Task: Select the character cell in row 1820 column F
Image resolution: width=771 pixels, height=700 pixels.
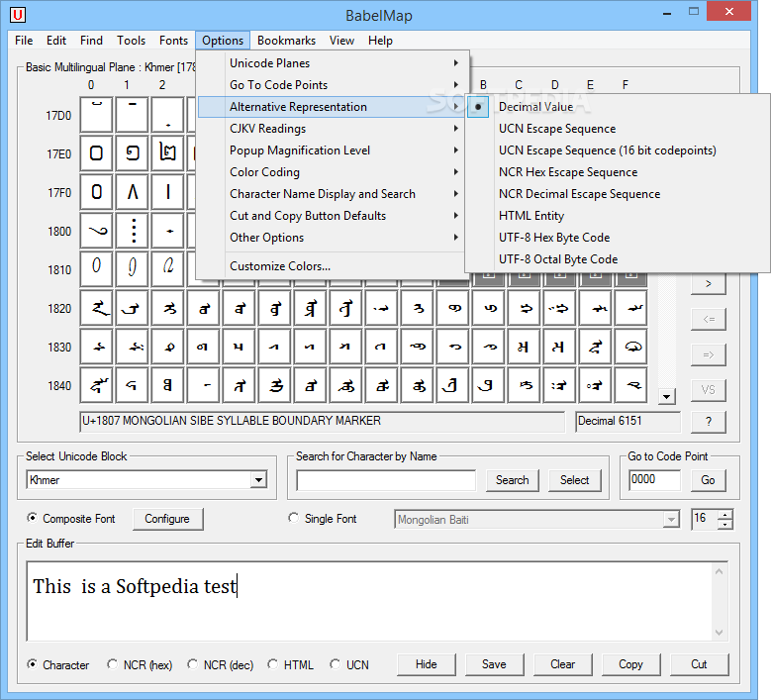Action: click(x=630, y=309)
